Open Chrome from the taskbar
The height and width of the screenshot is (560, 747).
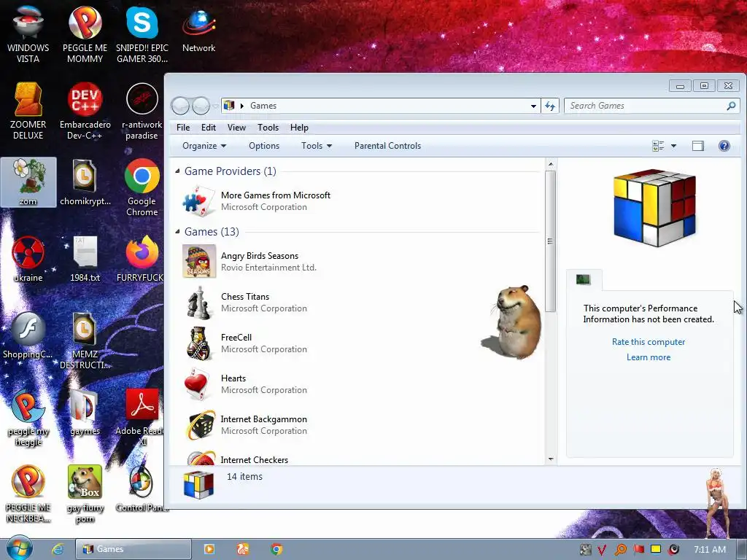[276, 549]
